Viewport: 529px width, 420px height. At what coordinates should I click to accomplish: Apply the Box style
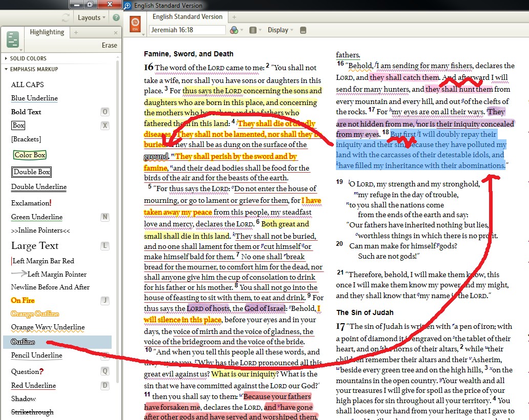click(18, 125)
